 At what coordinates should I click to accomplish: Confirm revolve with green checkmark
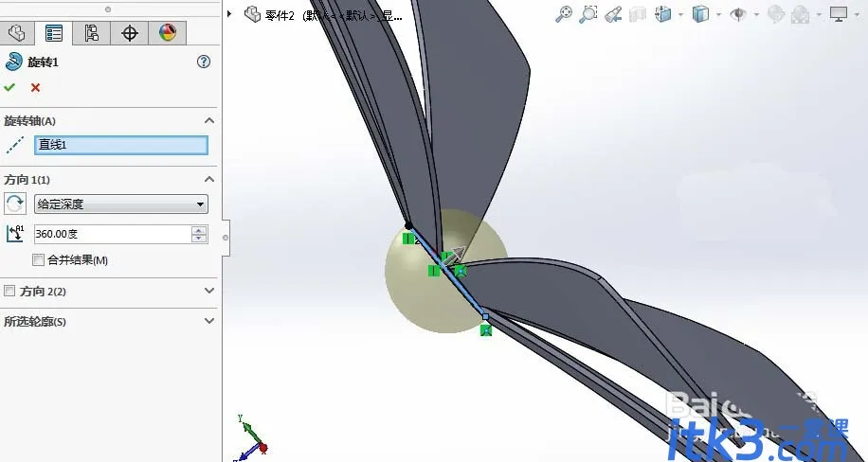click(x=9, y=87)
